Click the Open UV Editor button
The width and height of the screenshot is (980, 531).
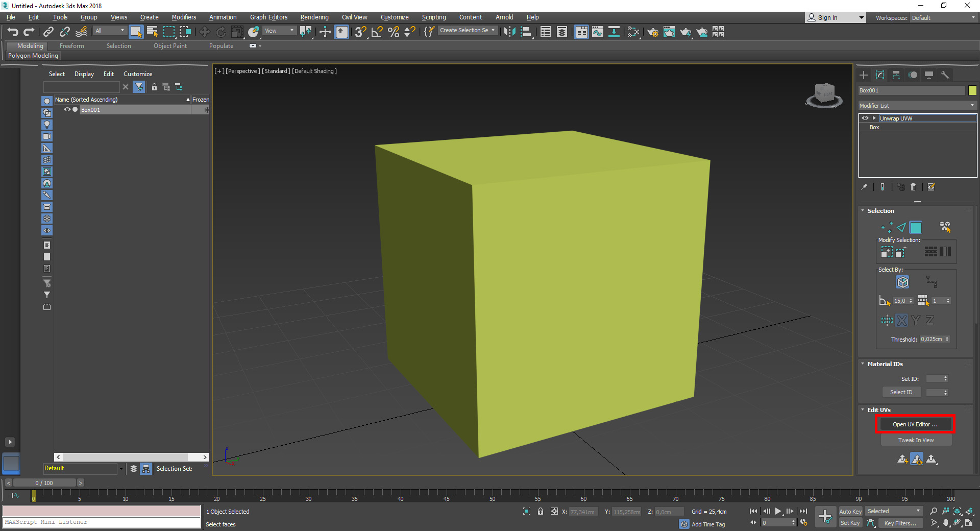pos(915,424)
